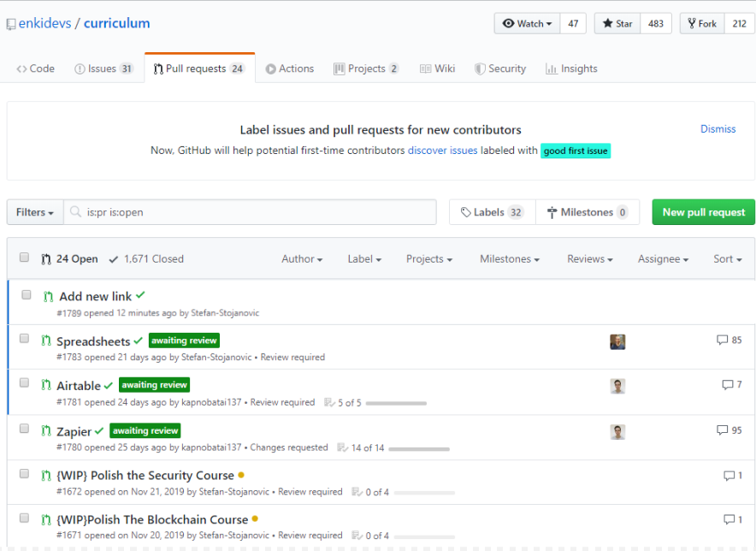Click the yellow pending status dot on Security Course PR
This screenshot has width=756, height=551.
241,475
